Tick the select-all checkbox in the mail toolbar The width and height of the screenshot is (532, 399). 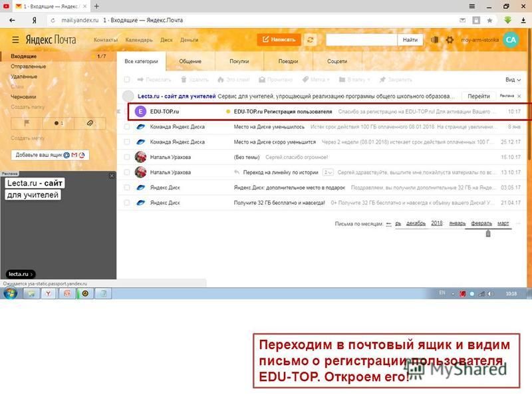(127, 79)
